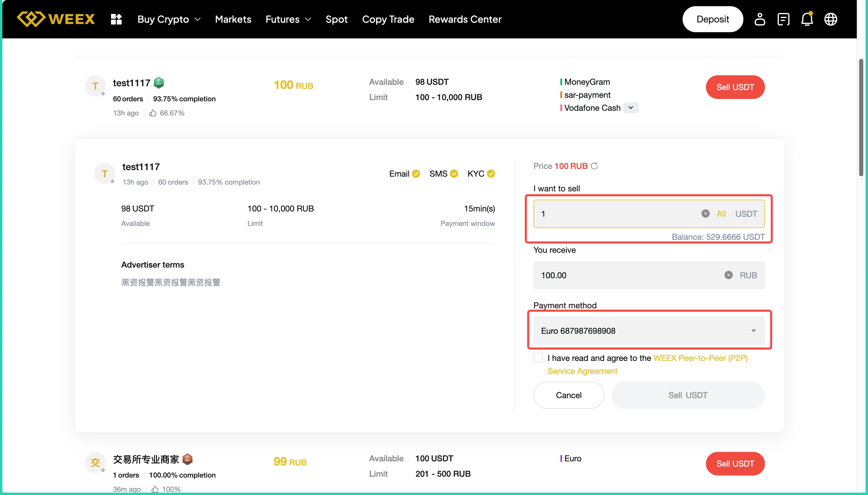Click the Cancel button

point(569,395)
